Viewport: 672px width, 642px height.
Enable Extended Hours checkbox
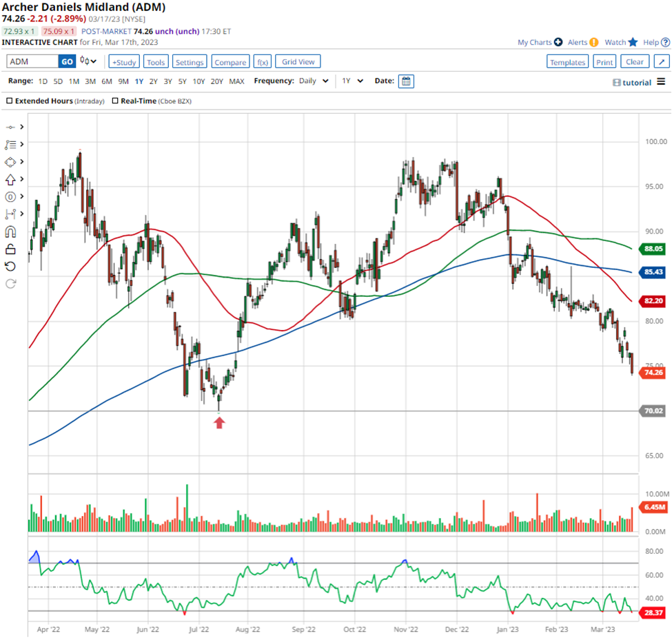tap(10, 101)
